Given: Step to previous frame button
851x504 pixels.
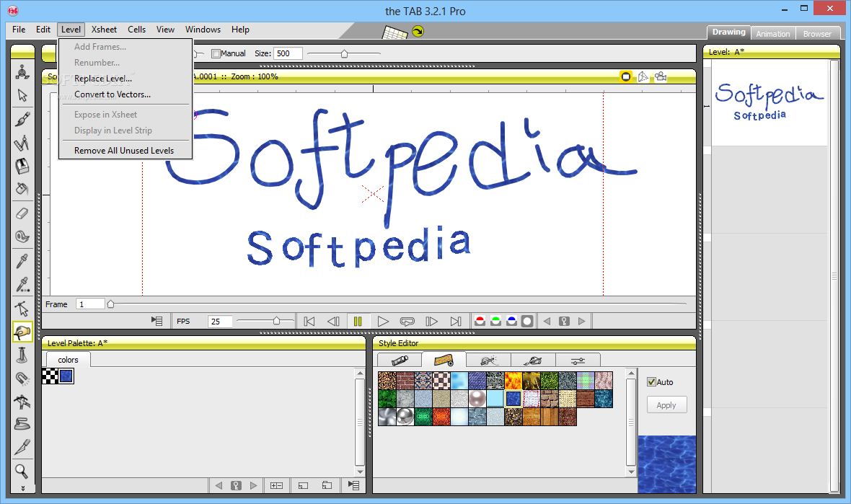Looking at the screenshot, I should pyautogui.click(x=333, y=321).
